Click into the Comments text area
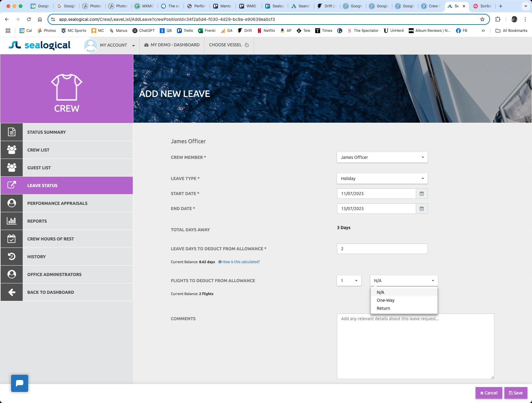The height and width of the screenshot is (403, 532). (x=415, y=346)
